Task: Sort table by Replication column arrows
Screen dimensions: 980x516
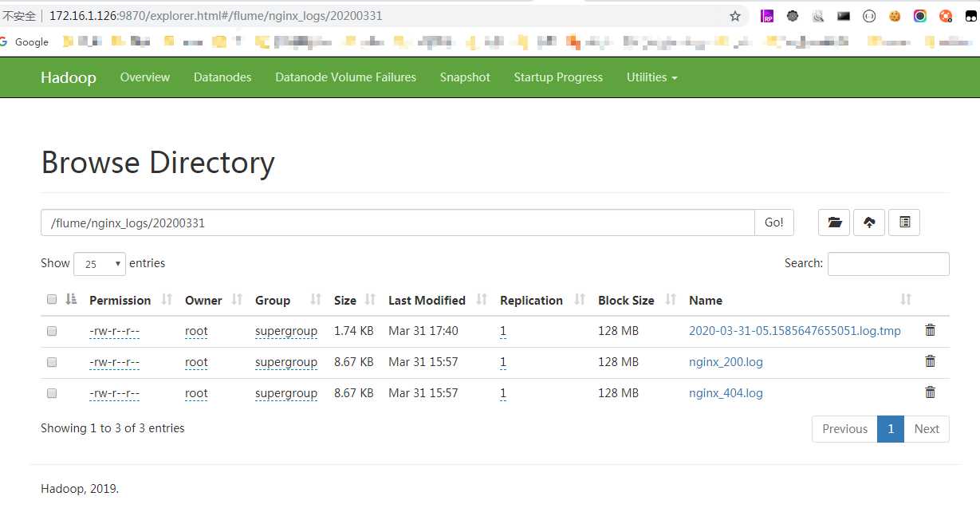Action: point(580,300)
